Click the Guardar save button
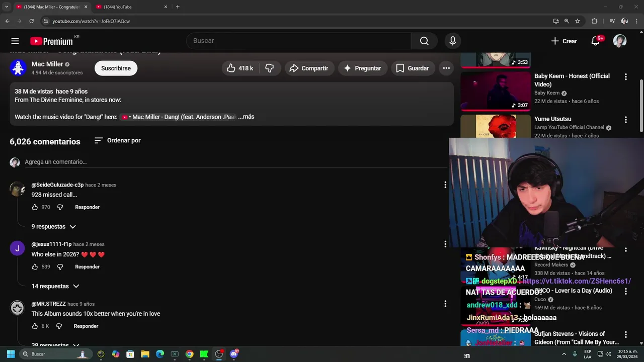The width and height of the screenshot is (644, 362). 412,68
